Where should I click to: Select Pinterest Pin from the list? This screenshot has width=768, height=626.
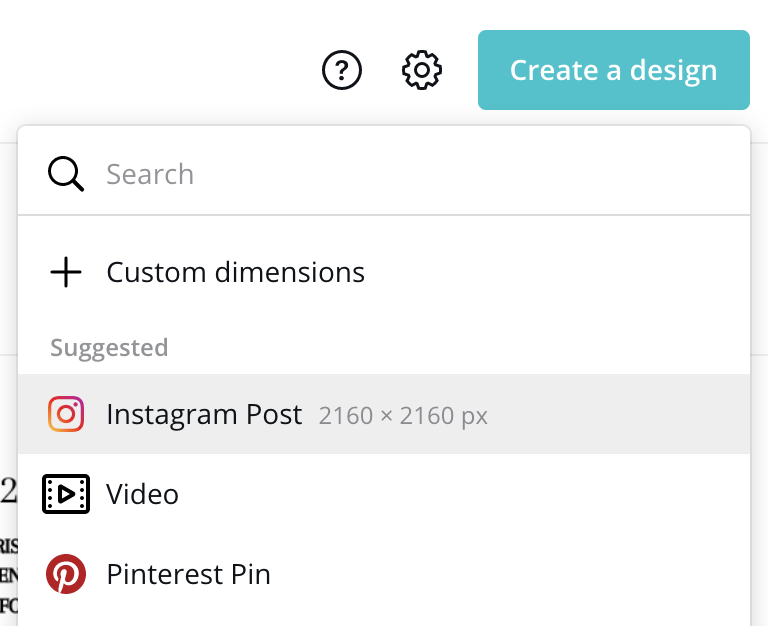pos(188,574)
